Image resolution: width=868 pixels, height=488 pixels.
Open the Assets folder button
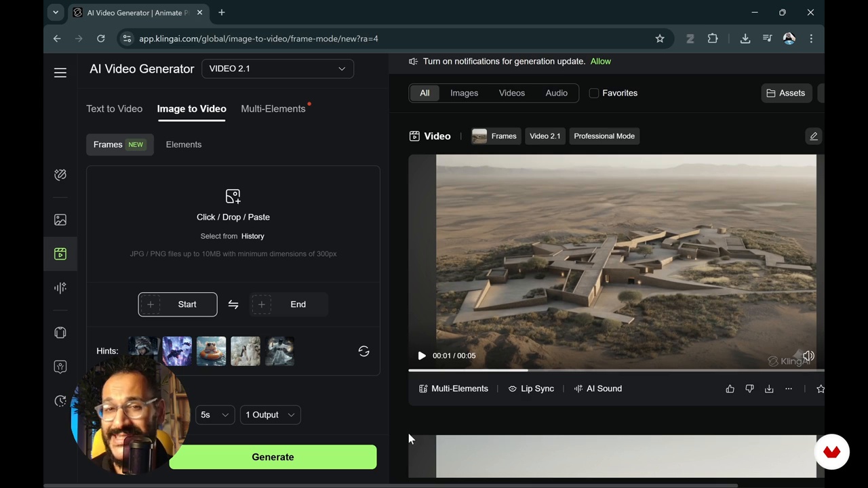(786, 94)
